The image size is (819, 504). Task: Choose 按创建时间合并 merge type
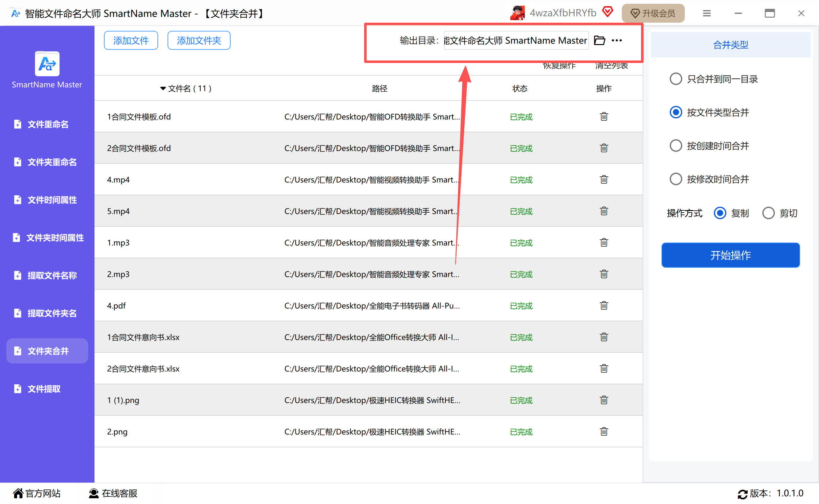coord(676,146)
